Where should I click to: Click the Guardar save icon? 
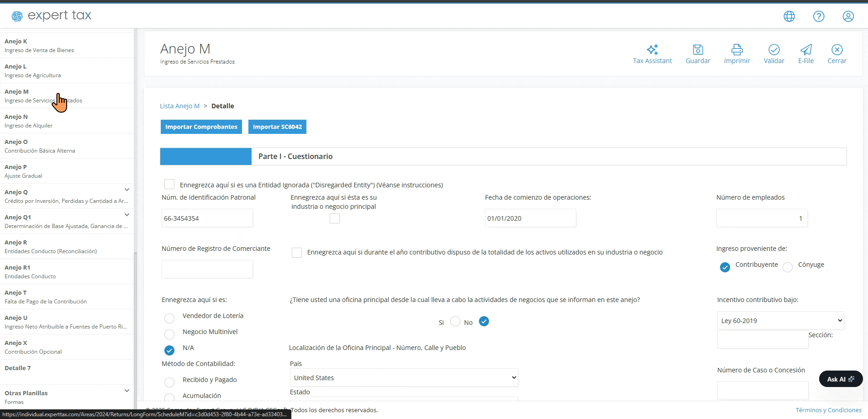tap(698, 49)
